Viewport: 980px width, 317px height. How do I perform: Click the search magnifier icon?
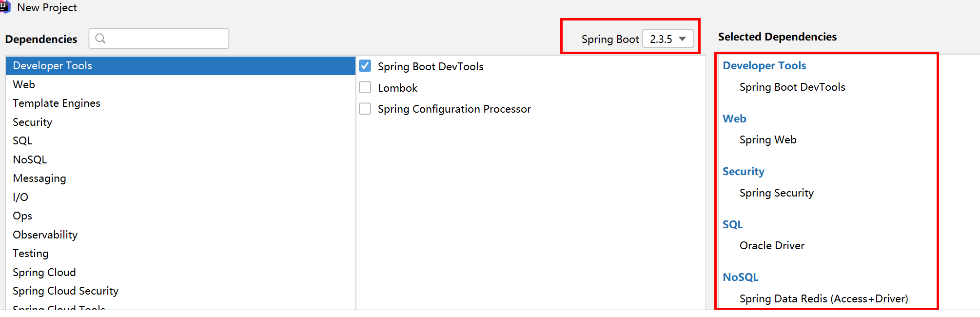[x=100, y=39]
